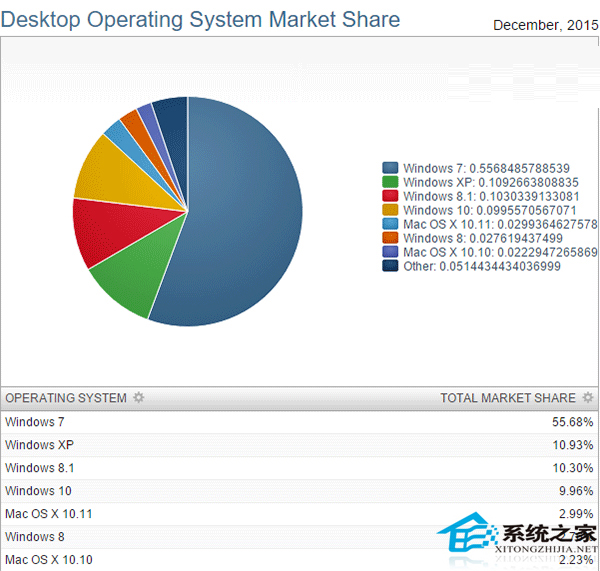Click the Other dark blue legend swatch
600x571 pixels.
[x=390, y=266]
